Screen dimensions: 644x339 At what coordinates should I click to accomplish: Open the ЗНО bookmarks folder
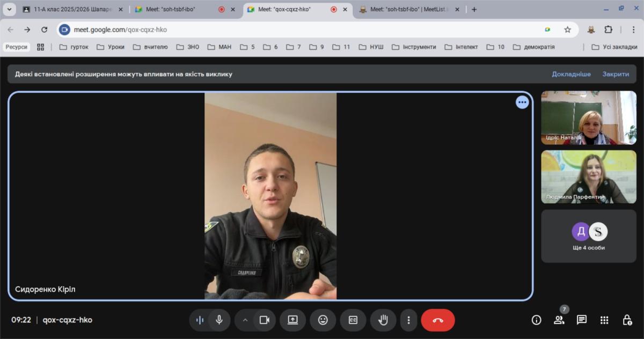click(187, 47)
